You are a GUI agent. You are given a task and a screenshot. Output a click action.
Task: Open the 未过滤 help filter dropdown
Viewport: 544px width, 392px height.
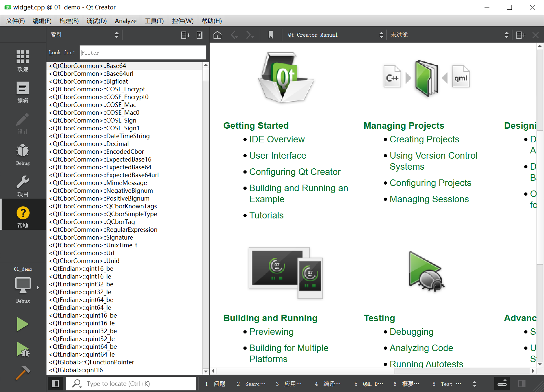449,35
